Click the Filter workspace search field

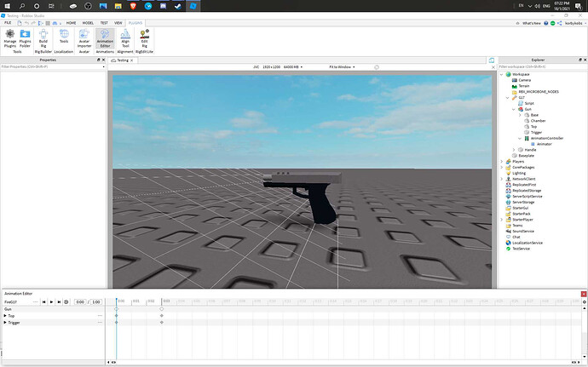point(542,66)
